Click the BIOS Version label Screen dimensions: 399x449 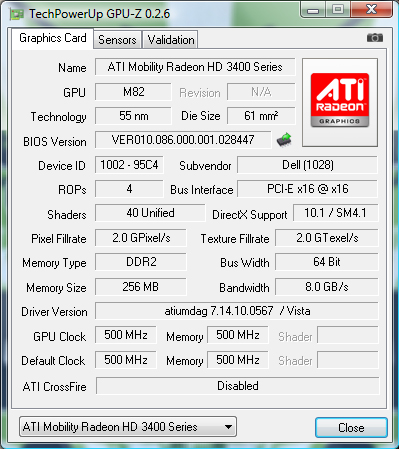[x=55, y=142]
